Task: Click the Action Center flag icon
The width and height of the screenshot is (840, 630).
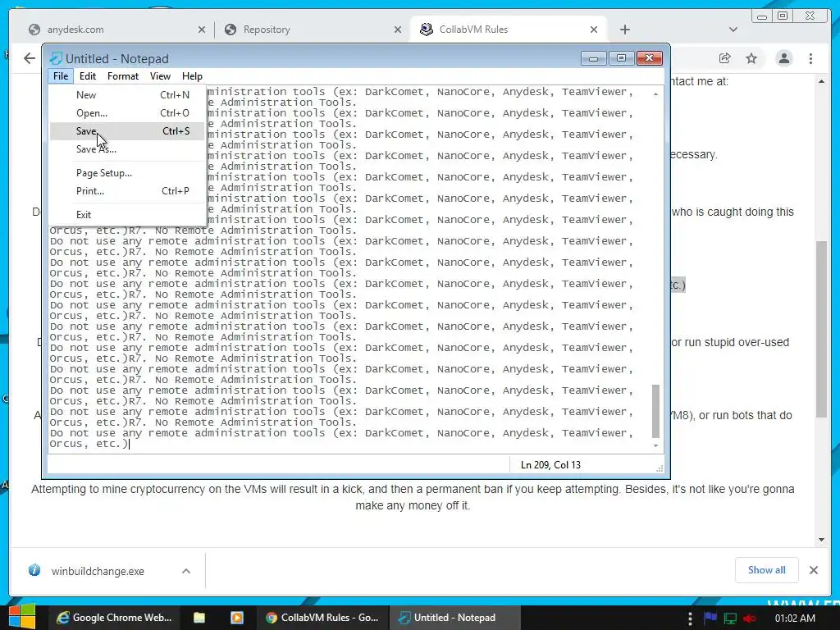Action: (x=710, y=619)
